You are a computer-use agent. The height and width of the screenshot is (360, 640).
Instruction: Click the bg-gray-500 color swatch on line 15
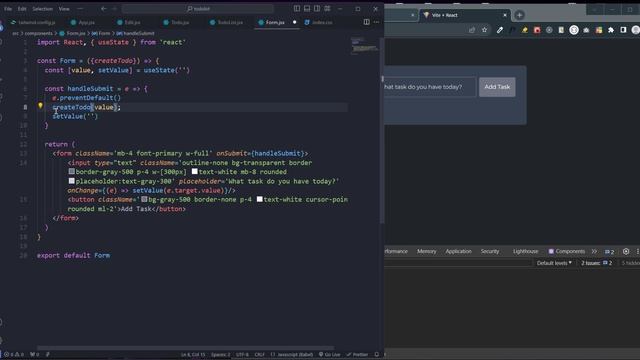[x=144, y=199]
